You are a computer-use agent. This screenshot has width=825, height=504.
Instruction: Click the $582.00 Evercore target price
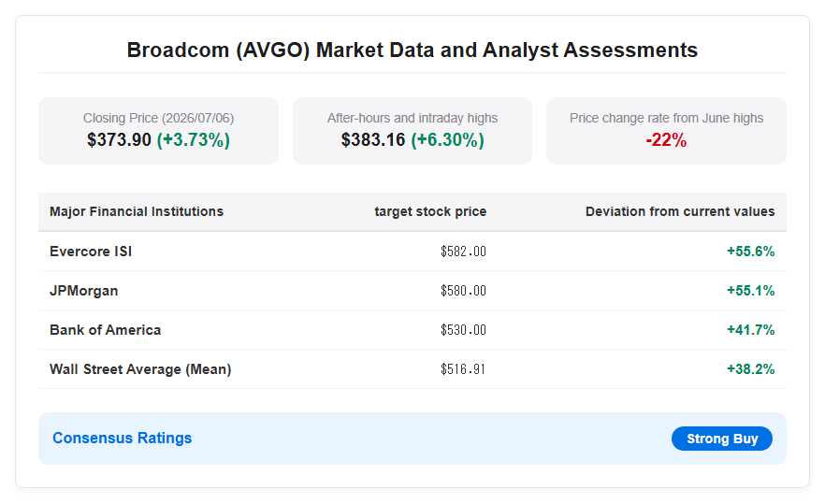click(x=463, y=251)
